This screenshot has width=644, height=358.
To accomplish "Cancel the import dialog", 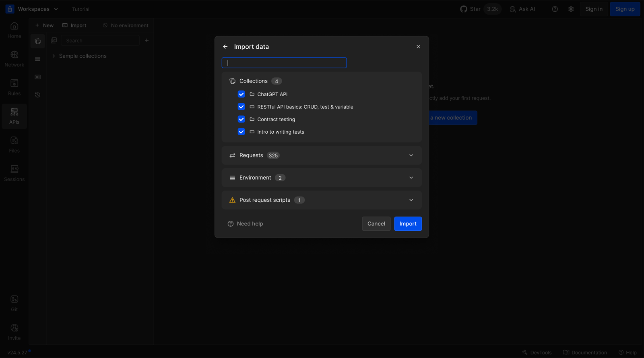I will [x=376, y=224].
